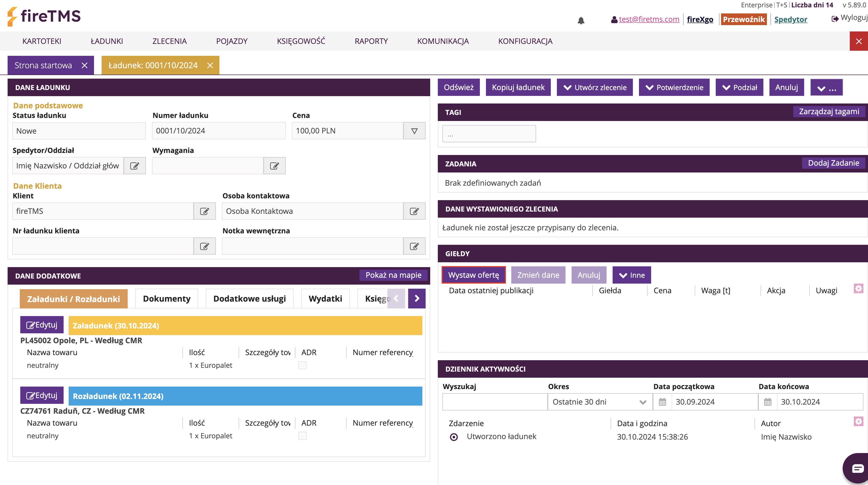
Task: Toggle ADR checkbox in Rozładunek row
Action: pyautogui.click(x=302, y=436)
